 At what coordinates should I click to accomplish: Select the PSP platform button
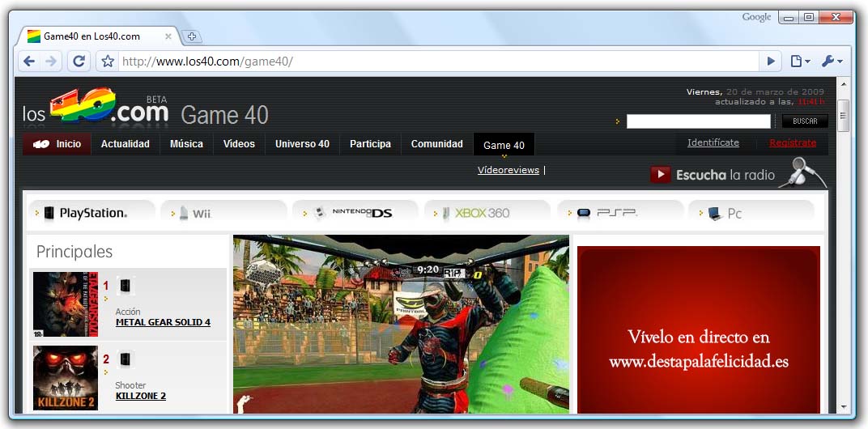coord(620,213)
